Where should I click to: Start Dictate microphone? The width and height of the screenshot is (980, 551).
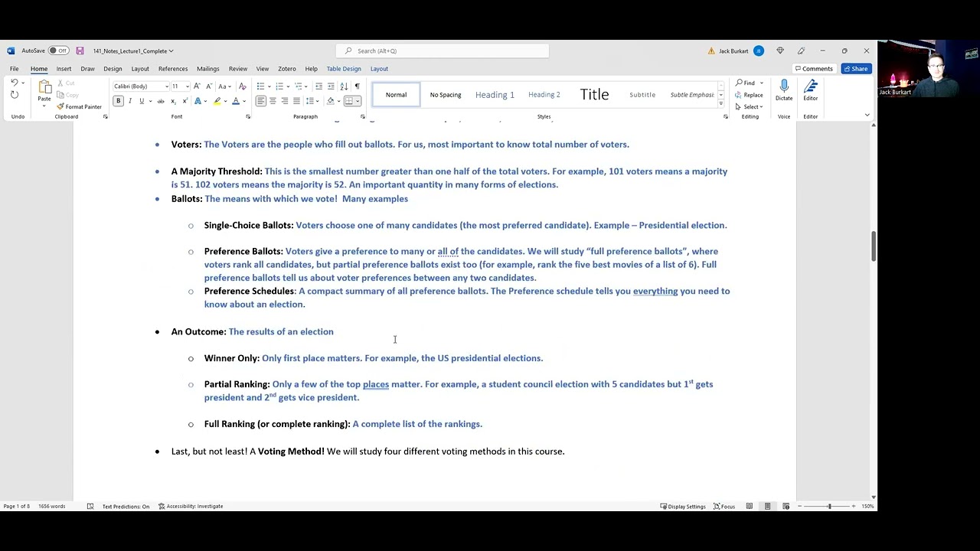click(784, 90)
